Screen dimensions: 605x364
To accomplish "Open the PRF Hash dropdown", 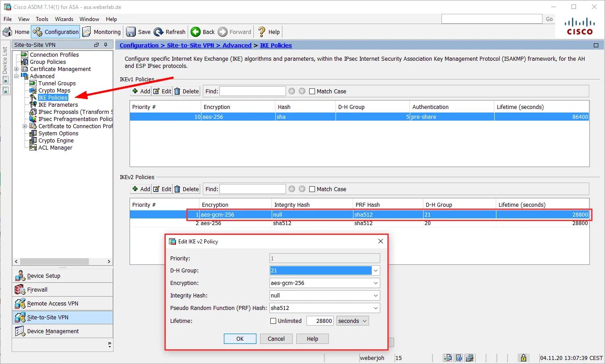I will pyautogui.click(x=376, y=308).
